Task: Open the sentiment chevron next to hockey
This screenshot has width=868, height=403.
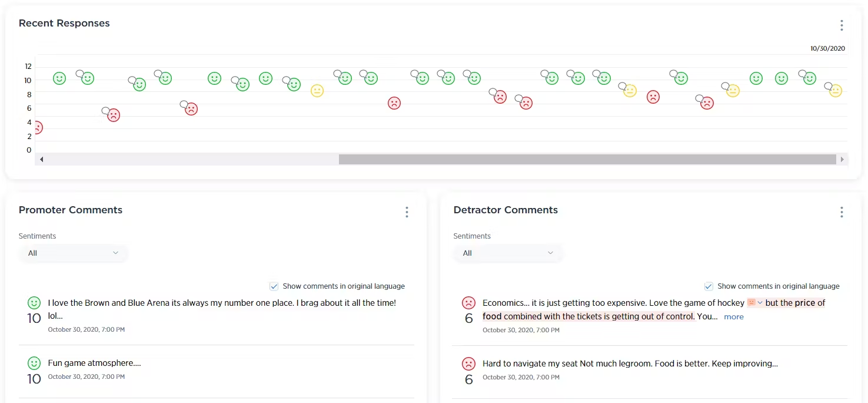Action: pos(760,303)
